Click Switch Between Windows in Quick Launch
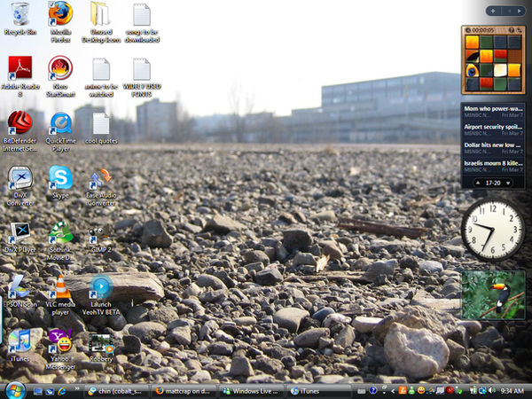This screenshot has height=399, width=532. pyautogui.click(x=50, y=392)
